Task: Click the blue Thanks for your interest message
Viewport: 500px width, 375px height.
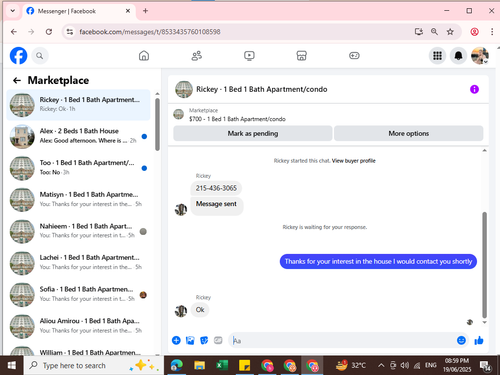Action: coord(378,261)
